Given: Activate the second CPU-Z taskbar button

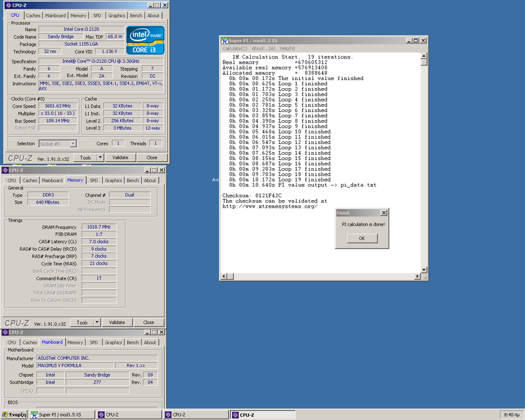Looking at the screenshot, I should [195, 415].
